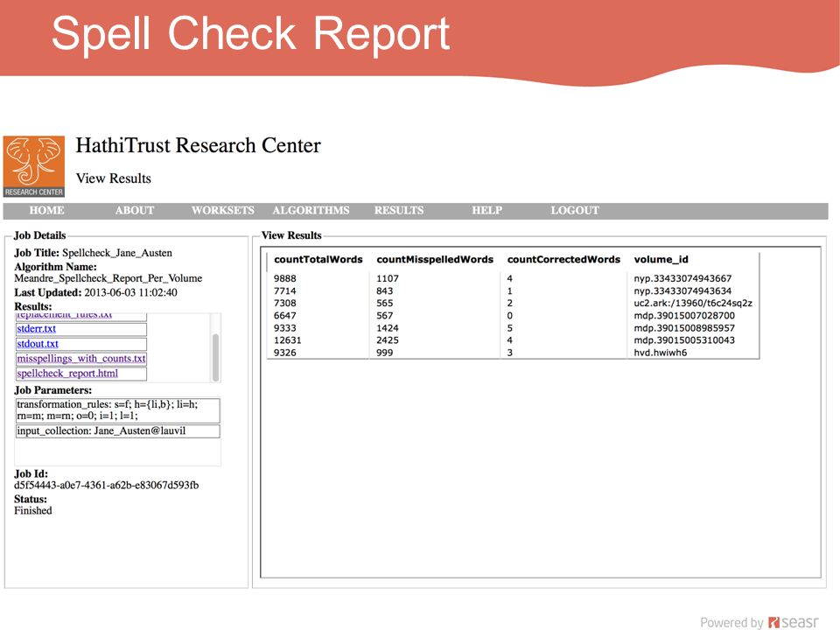
Task: Click misspelled count 999
Action: [385, 353]
